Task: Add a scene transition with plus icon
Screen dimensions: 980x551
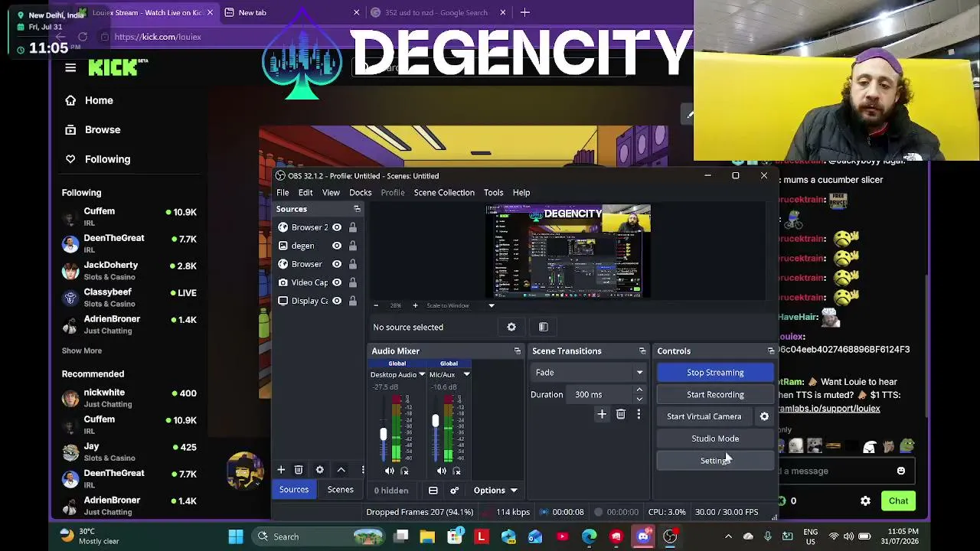Action: [x=602, y=414]
